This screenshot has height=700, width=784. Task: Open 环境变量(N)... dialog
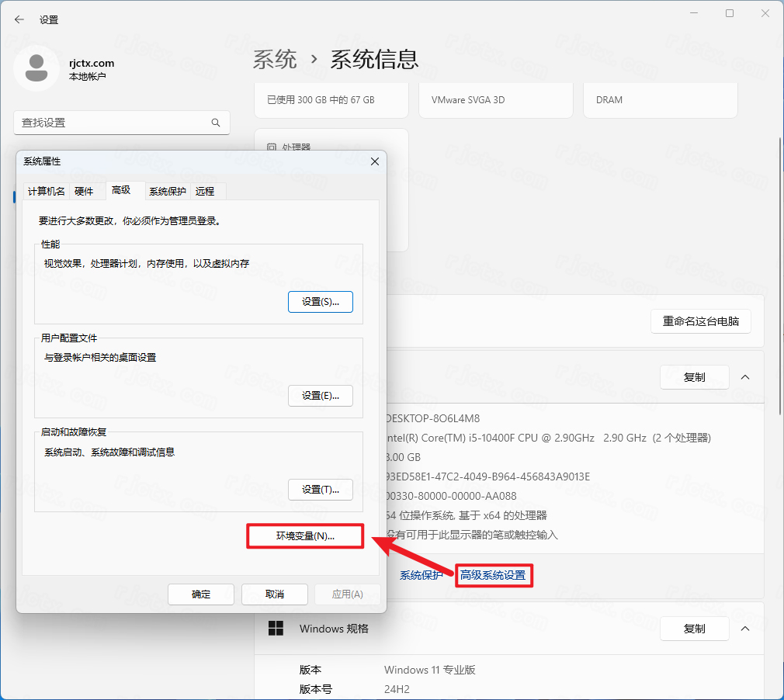pos(305,536)
